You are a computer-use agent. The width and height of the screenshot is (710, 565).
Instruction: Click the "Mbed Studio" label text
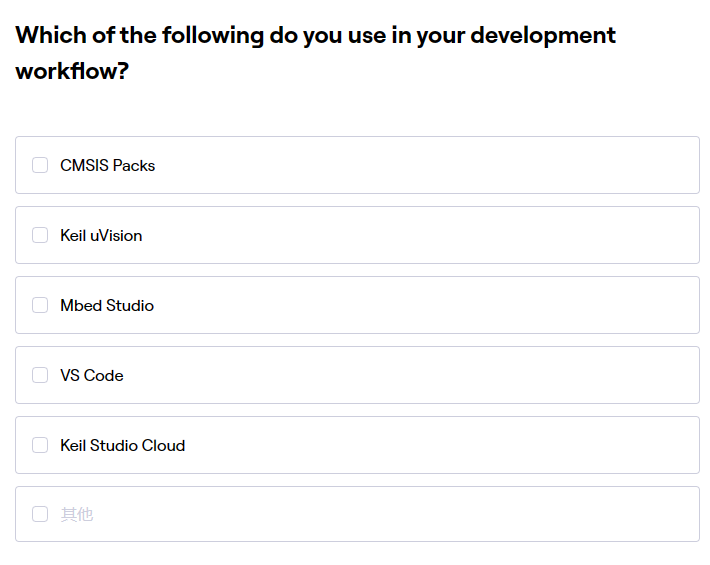pos(107,305)
